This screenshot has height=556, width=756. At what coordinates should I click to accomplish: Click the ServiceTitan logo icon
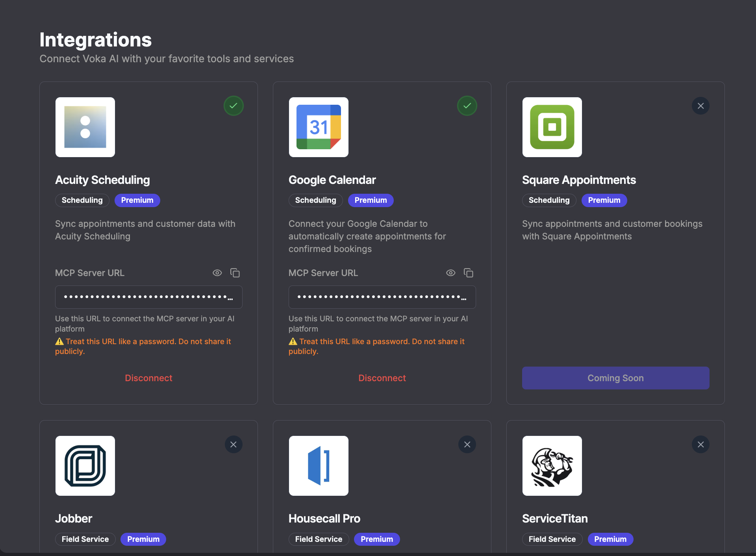[552, 465]
